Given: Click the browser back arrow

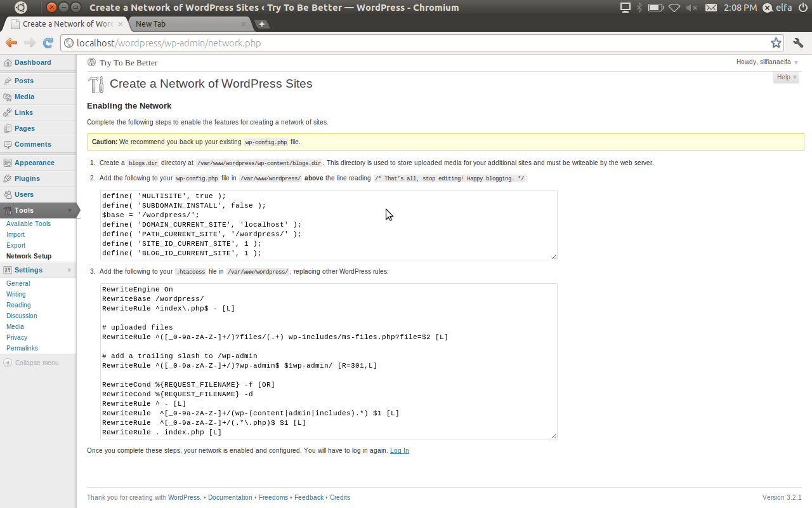Looking at the screenshot, I should (x=11, y=43).
